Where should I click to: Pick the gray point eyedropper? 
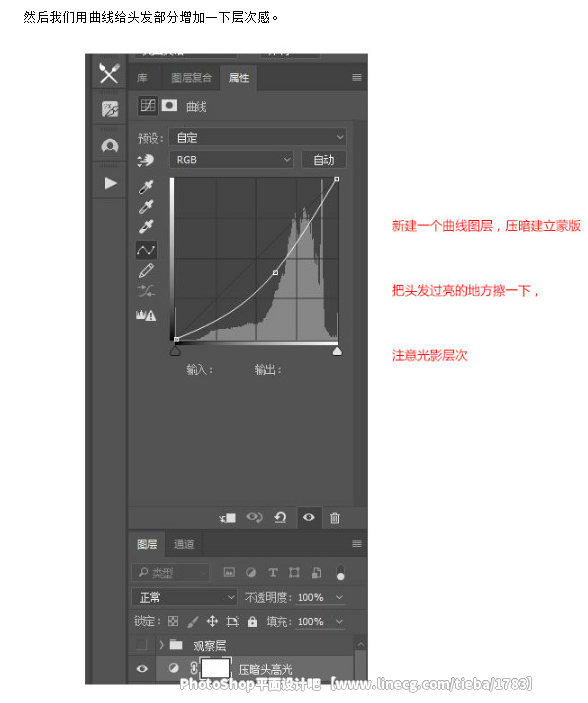(146, 207)
